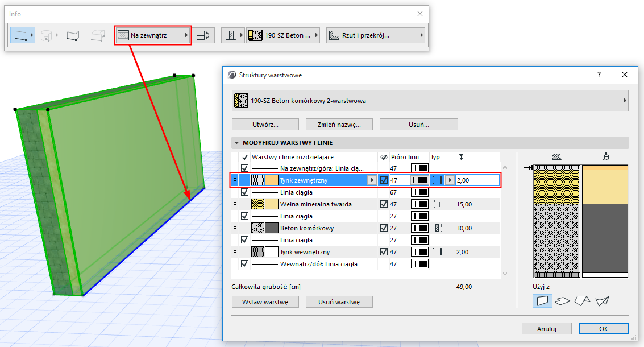Uncheck Na zewnątrz/góra separator line checkbox
This screenshot has height=347, width=644.
pyautogui.click(x=245, y=168)
